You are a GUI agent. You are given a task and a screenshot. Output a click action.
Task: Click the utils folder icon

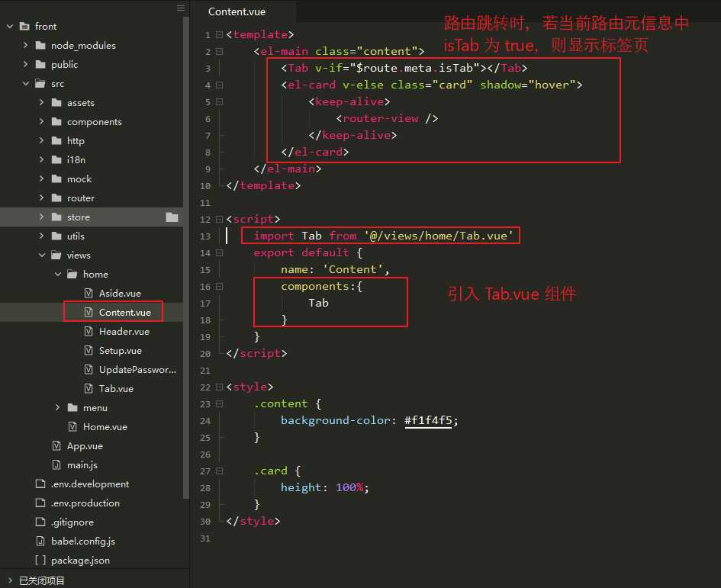(56, 236)
